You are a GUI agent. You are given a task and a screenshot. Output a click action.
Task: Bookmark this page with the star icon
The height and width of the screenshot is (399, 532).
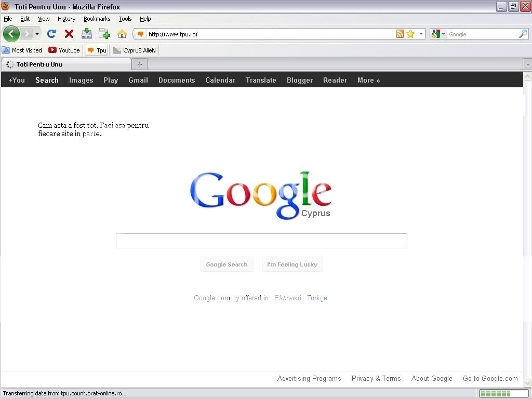point(410,34)
